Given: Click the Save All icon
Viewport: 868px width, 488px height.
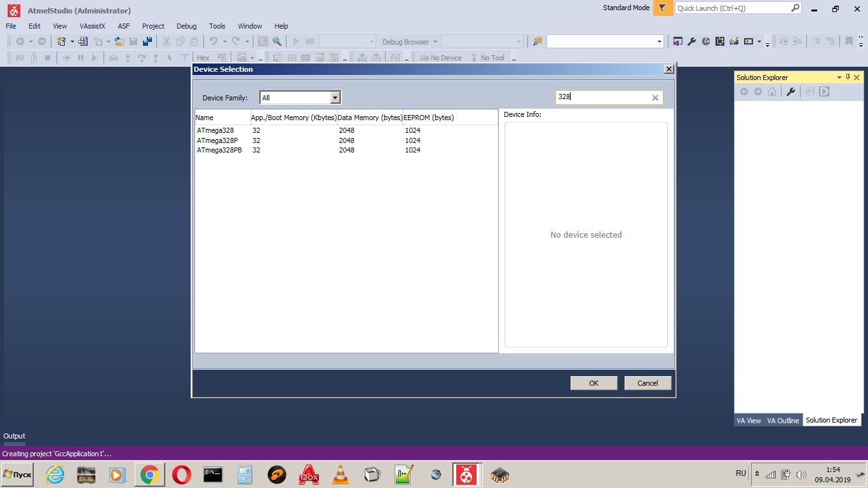Looking at the screenshot, I should click(147, 41).
